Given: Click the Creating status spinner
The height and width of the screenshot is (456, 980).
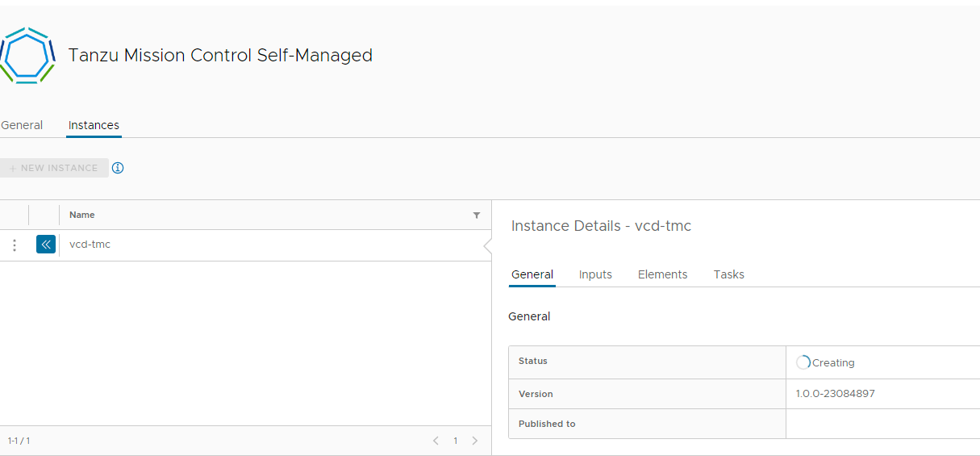Looking at the screenshot, I should (803, 362).
